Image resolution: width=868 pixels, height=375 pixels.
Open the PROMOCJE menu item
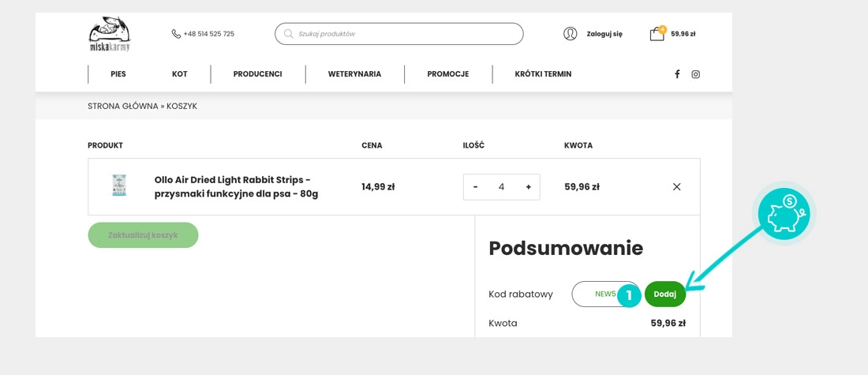point(448,74)
